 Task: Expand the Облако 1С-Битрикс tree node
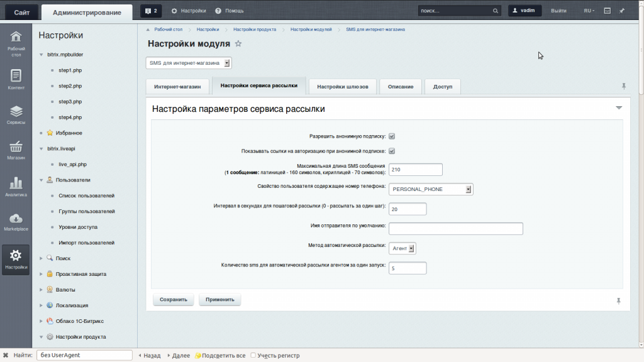[x=41, y=321]
